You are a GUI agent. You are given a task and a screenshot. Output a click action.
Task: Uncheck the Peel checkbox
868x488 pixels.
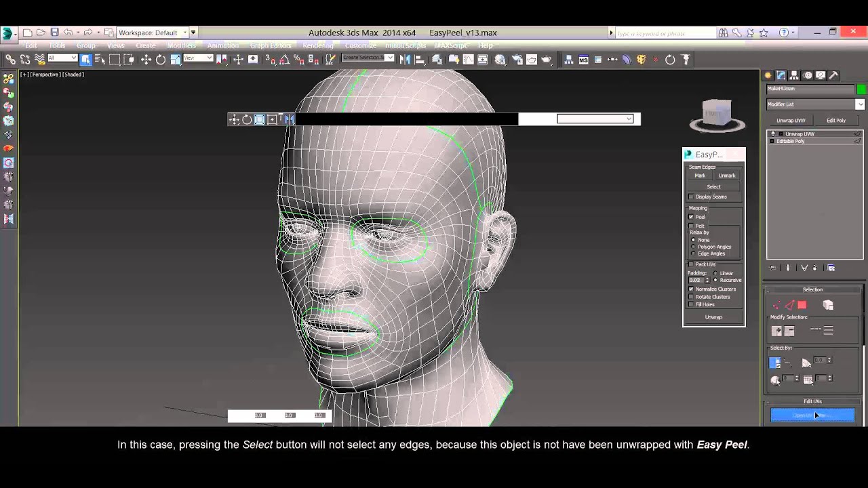click(691, 217)
